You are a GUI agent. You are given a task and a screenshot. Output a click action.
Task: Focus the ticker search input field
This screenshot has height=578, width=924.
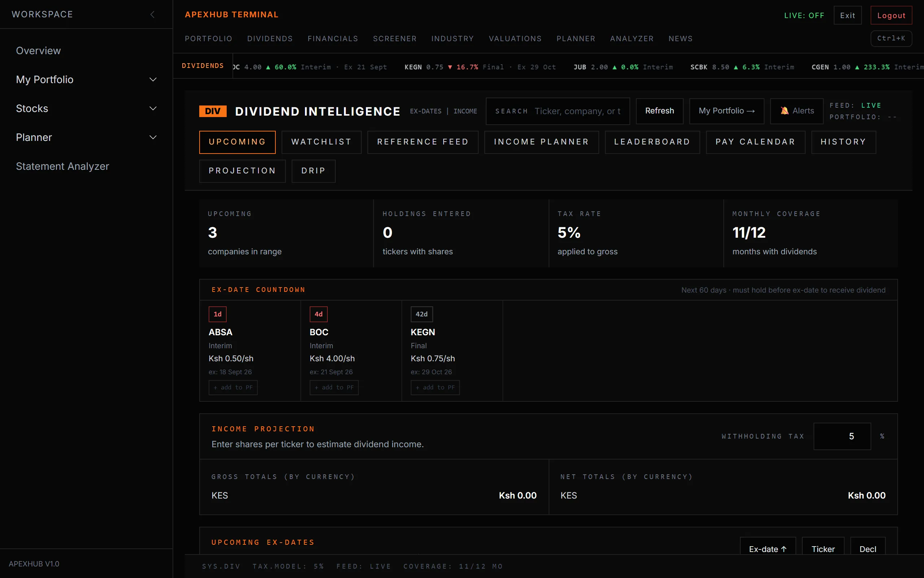(x=557, y=111)
